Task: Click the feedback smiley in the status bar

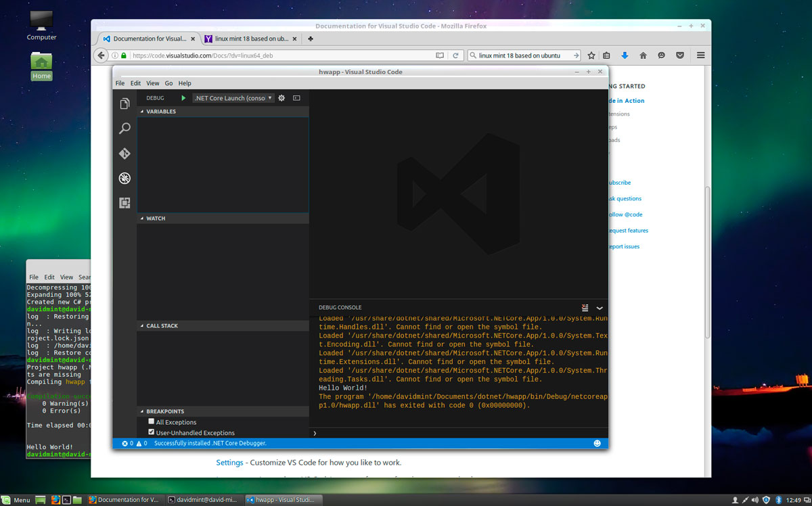Action: (597, 443)
